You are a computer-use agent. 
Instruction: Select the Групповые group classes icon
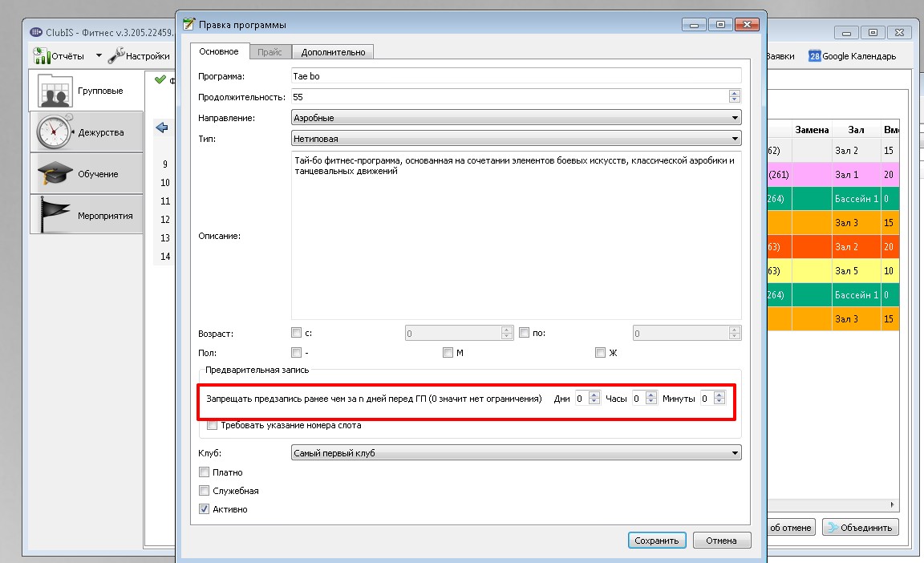55,91
